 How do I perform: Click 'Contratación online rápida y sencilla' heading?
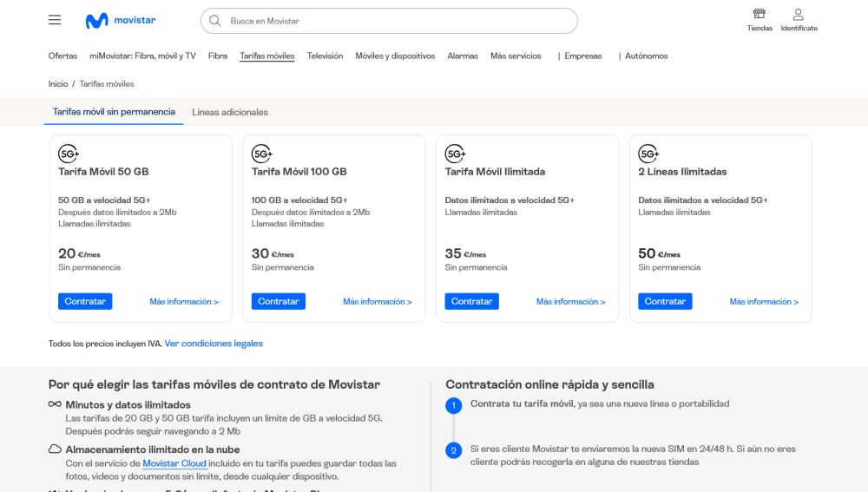pos(549,384)
